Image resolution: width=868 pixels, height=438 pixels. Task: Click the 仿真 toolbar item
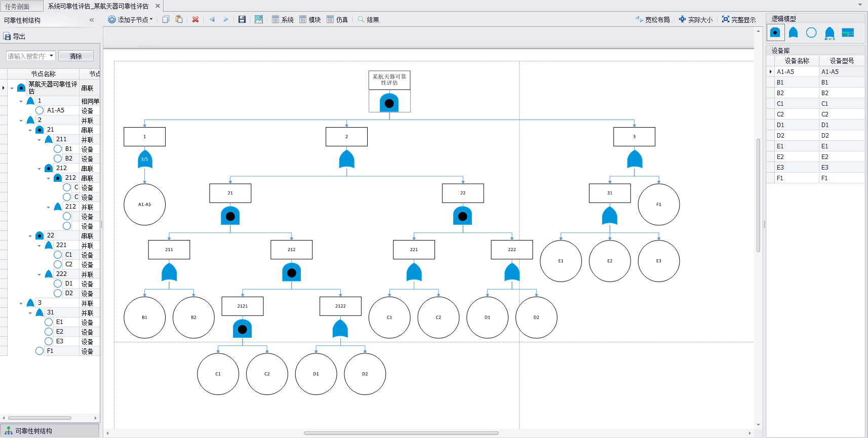(x=337, y=20)
